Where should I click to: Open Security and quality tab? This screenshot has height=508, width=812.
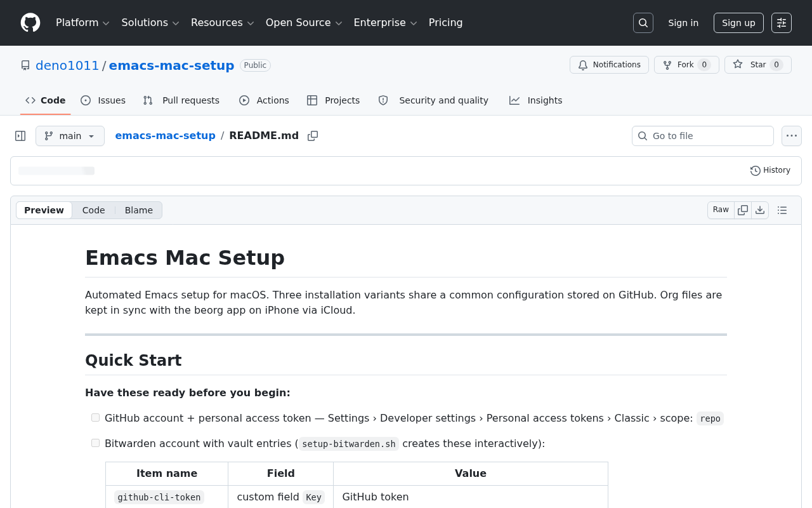pyautogui.click(x=433, y=100)
